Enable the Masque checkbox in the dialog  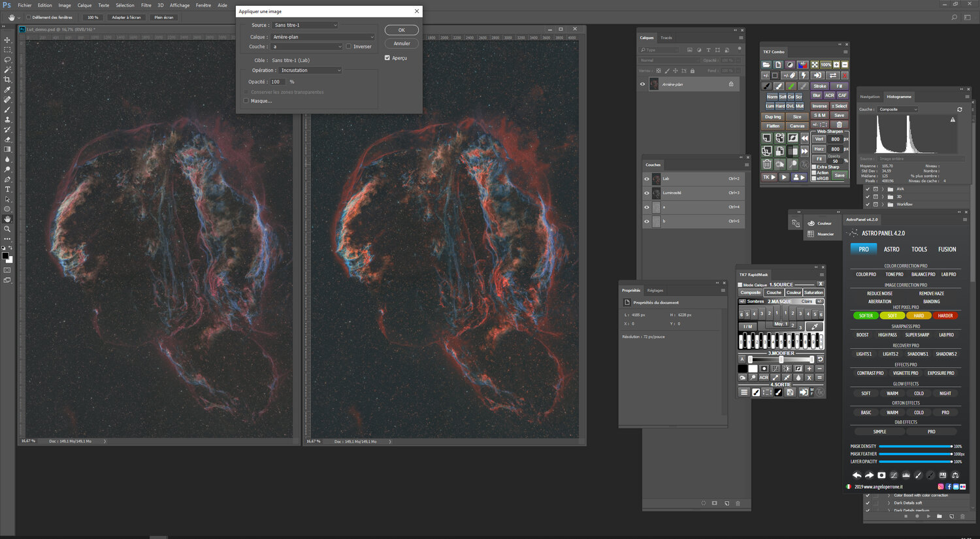coord(246,101)
